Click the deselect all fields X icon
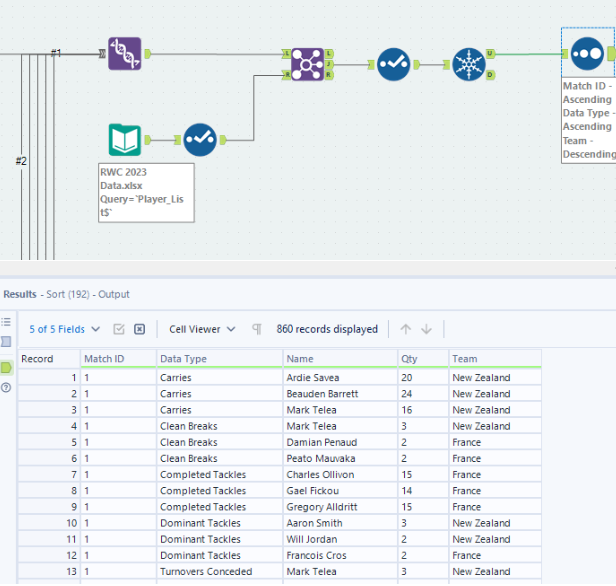 139,329
